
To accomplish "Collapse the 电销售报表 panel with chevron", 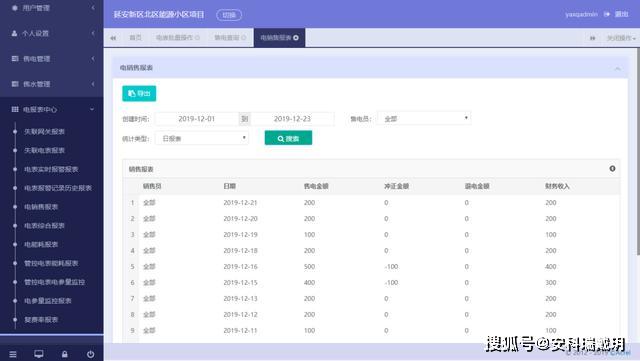I will click(618, 68).
